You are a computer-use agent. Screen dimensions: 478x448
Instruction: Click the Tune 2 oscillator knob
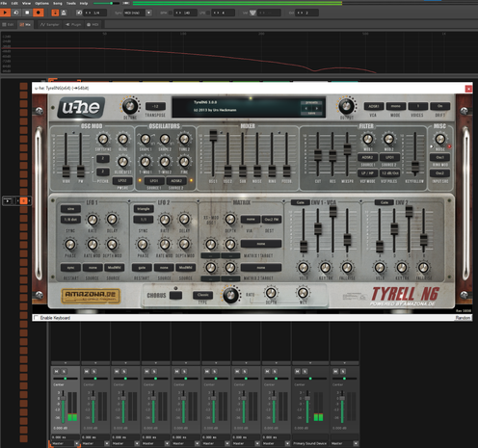pos(184,139)
